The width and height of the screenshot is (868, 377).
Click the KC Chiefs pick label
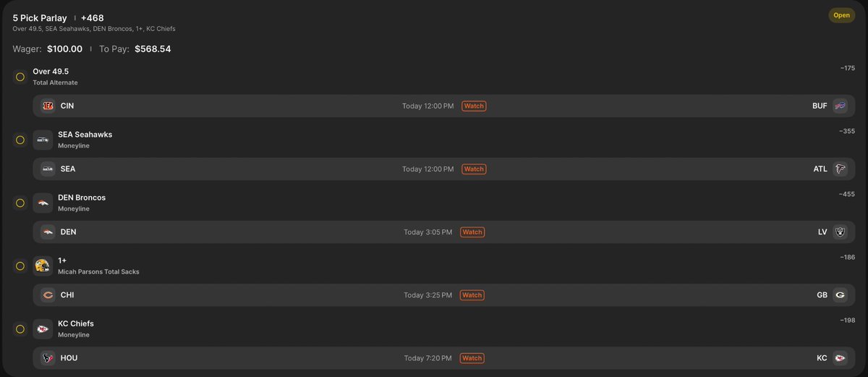tap(76, 323)
